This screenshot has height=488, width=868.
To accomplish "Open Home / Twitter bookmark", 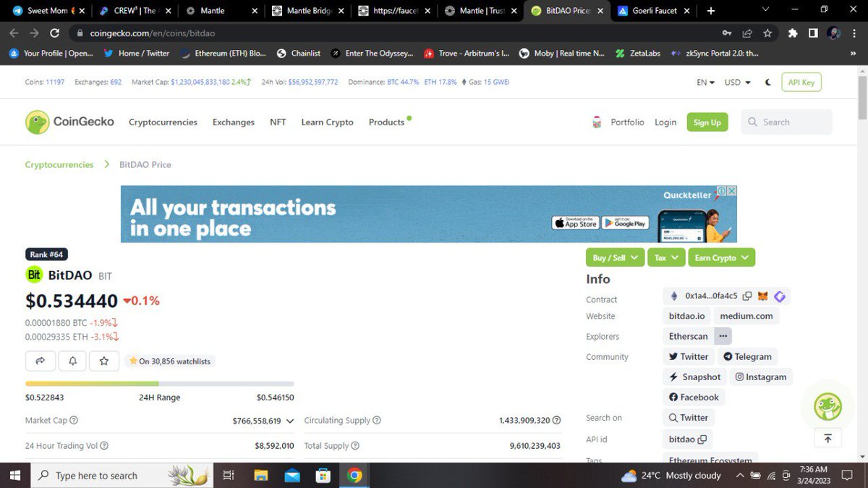I will [136, 54].
